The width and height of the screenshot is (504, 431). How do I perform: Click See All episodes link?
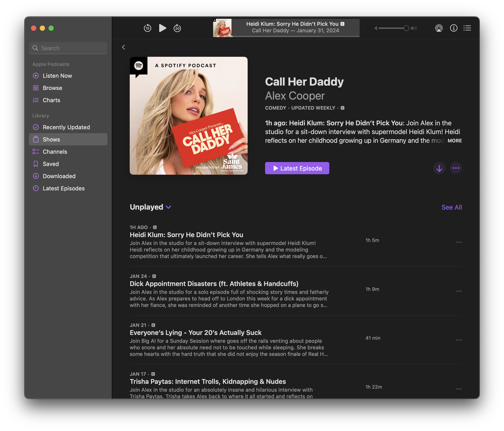coord(452,207)
